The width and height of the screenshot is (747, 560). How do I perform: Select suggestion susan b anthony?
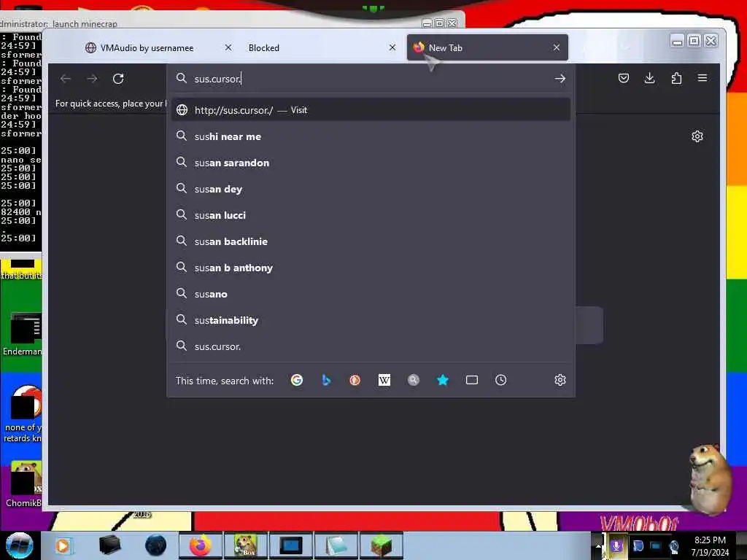tap(371, 268)
